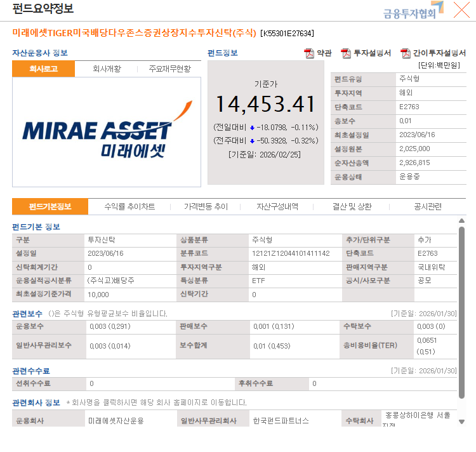Click the 판매보수 value 0.001 (0.131)

pos(274,326)
